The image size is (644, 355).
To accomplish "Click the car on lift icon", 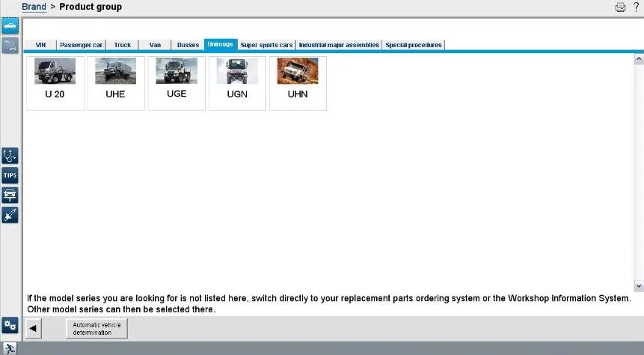I will click(10, 195).
